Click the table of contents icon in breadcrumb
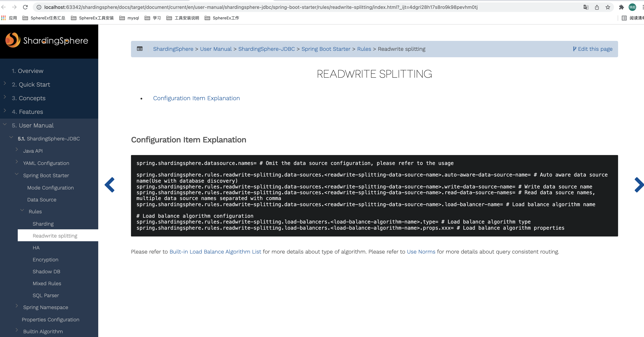 [140, 49]
